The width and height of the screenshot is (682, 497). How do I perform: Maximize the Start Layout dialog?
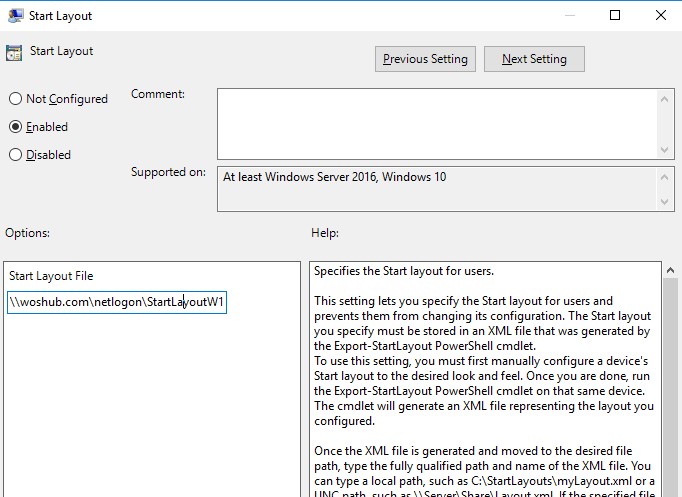coord(615,15)
